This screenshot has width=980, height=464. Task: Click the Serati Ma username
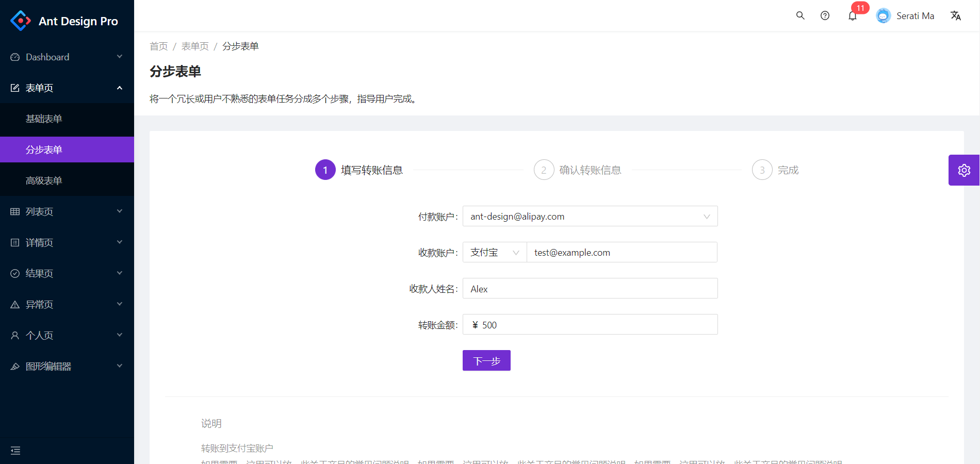pos(916,16)
